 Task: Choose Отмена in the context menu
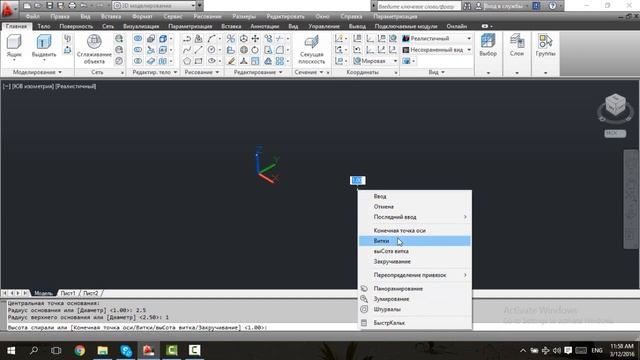(x=415, y=207)
